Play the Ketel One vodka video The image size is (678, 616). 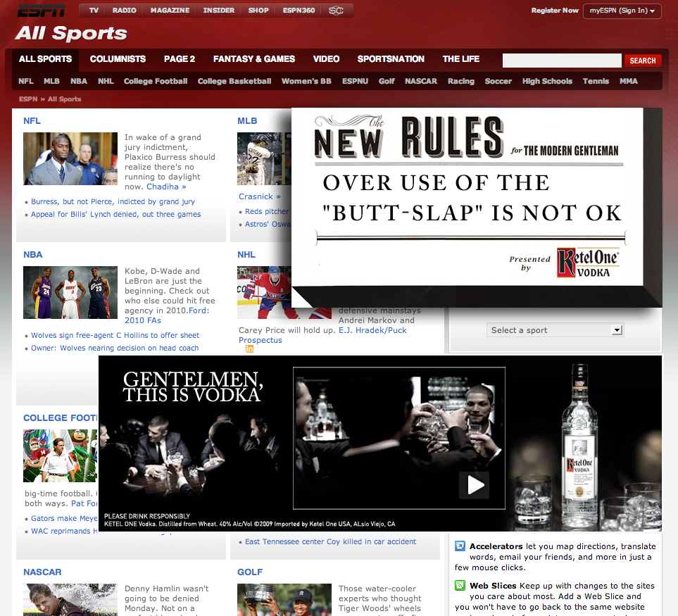pos(475,484)
